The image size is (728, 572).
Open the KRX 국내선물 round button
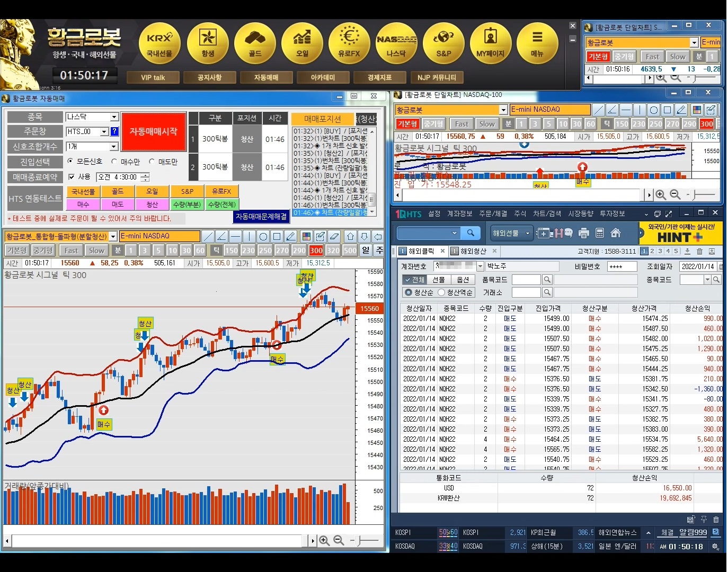[159, 44]
